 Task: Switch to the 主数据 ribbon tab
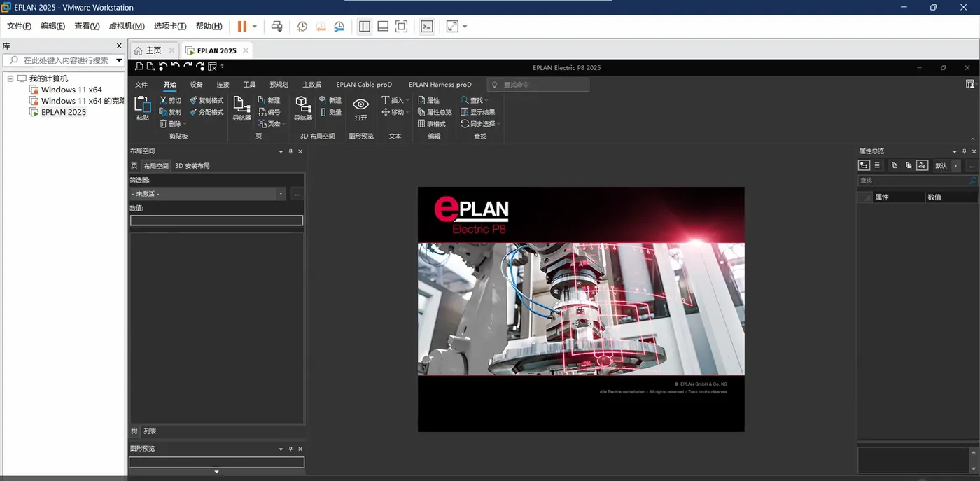point(311,85)
